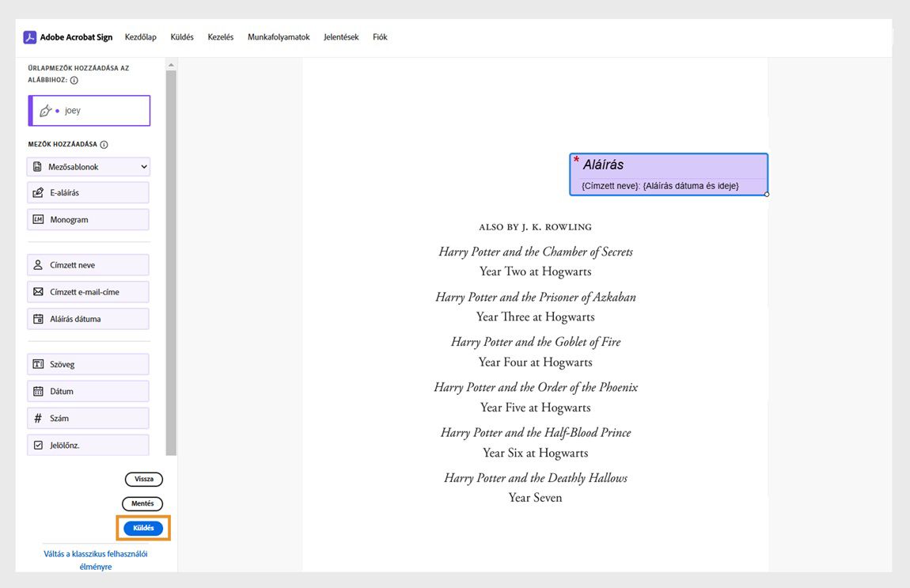The image size is (910, 588).
Task: Click the left panel scrollbar up arrow
Action: pyautogui.click(x=171, y=65)
